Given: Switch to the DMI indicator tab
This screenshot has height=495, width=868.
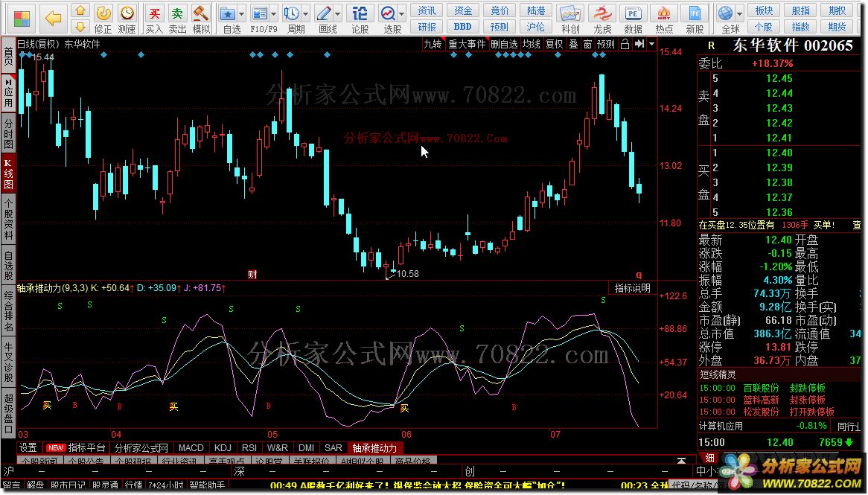Looking at the screenshot, I should pyautogui.click(x=306, y=447).
